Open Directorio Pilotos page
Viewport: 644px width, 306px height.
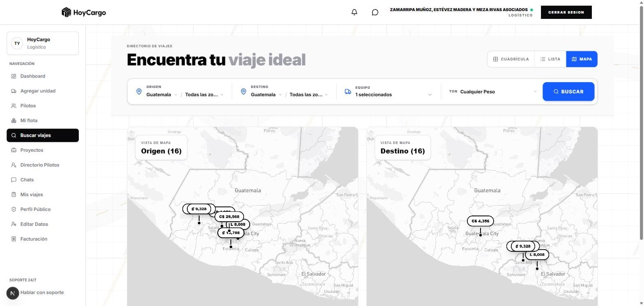point(43,165)
